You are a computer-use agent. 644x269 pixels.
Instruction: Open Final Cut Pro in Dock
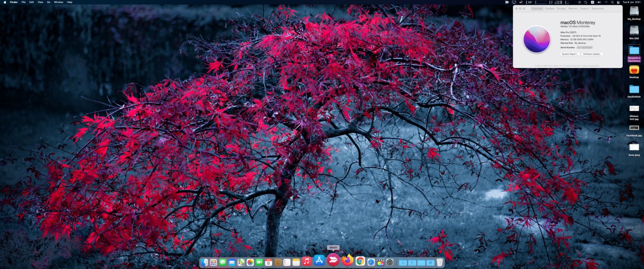pyautogui.click(x=380, y=262)
